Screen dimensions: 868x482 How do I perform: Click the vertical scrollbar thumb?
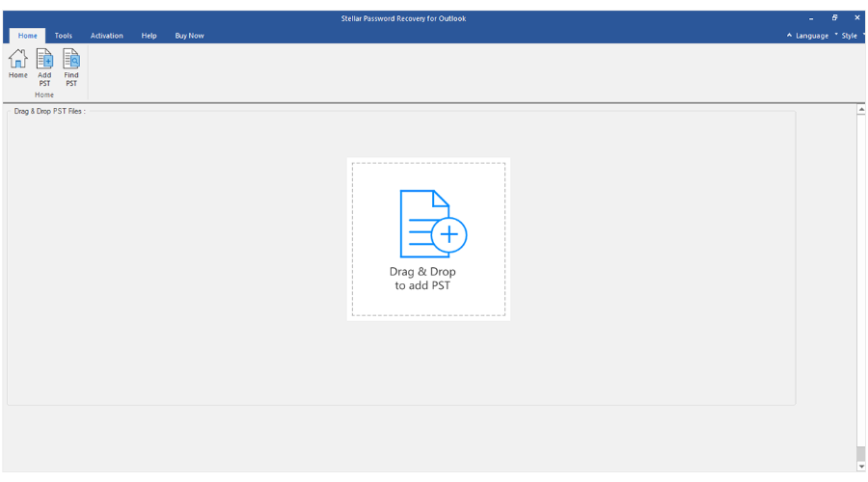coord(861,453)
